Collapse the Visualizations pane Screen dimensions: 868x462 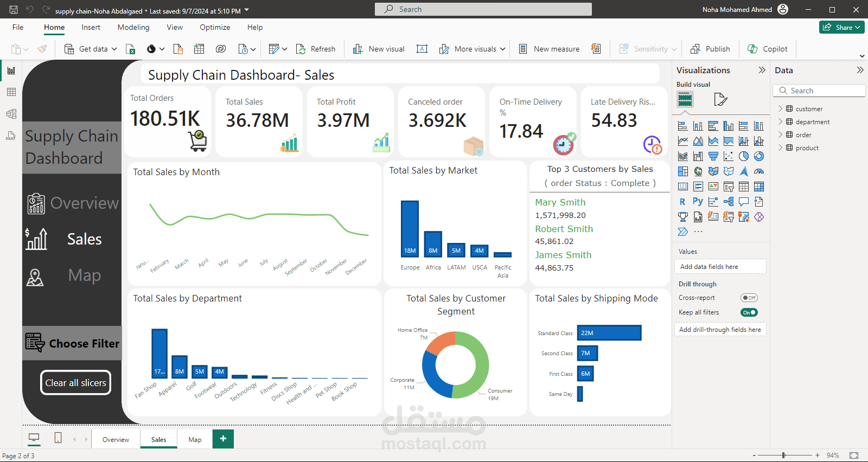coord(762,70)
